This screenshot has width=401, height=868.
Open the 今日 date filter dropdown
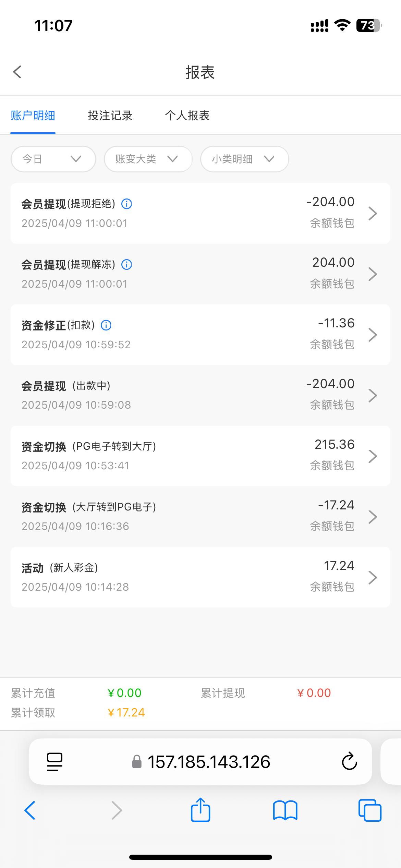(53, 159)
